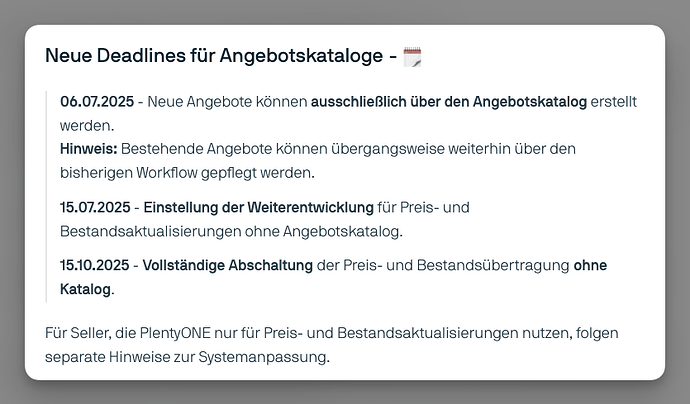Click bold text 'Einstellung der Weiterentwicklung'

[x=258, y=207]
